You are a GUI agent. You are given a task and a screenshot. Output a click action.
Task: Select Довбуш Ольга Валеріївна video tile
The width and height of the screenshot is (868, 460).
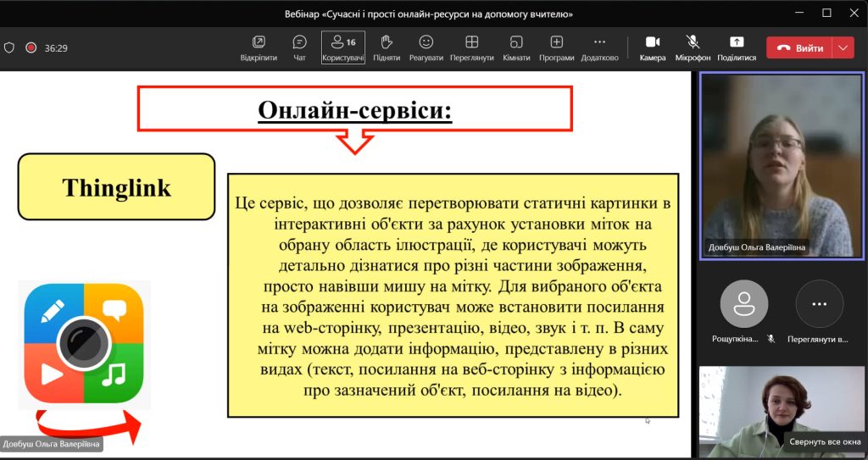click(x=782, y=166)
